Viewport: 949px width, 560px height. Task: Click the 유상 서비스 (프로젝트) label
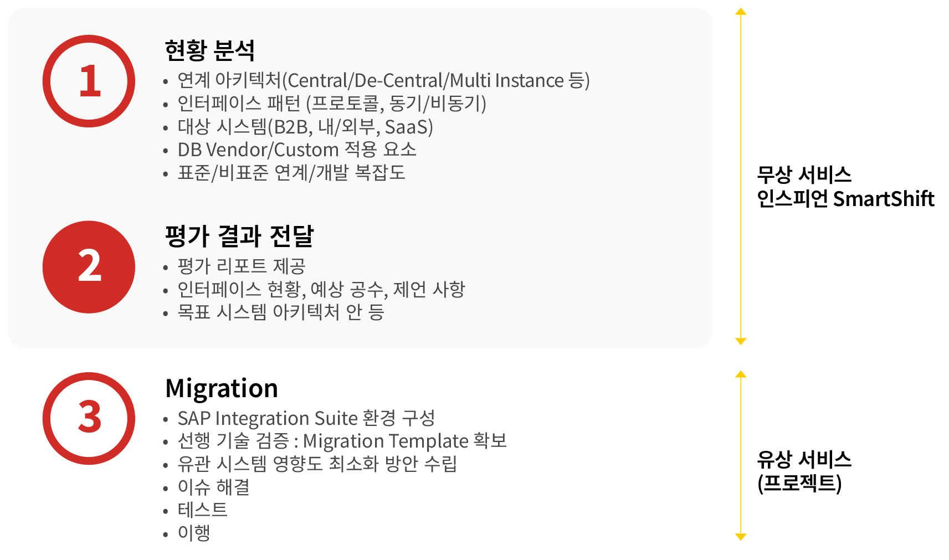pos(804,471)
